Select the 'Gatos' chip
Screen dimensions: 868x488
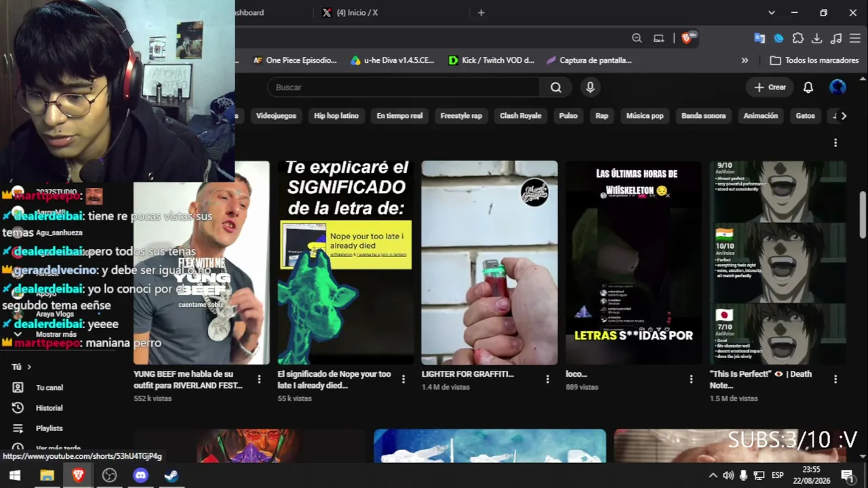click(806, 116)
